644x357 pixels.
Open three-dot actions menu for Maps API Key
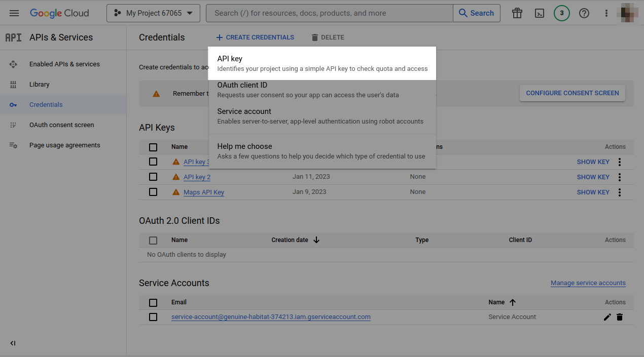620,192
